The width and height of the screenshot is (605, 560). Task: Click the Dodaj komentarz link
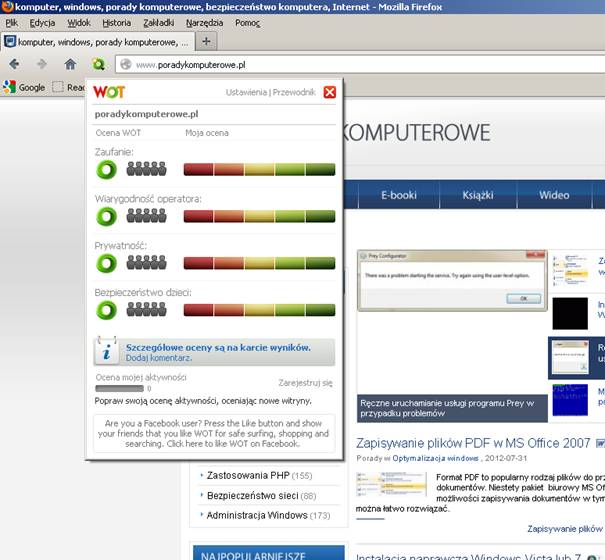coord(159,358)
